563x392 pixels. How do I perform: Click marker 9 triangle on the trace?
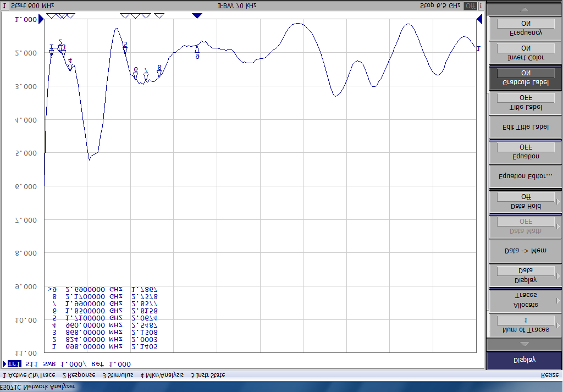pyautogui.click(x=197, y=49)
